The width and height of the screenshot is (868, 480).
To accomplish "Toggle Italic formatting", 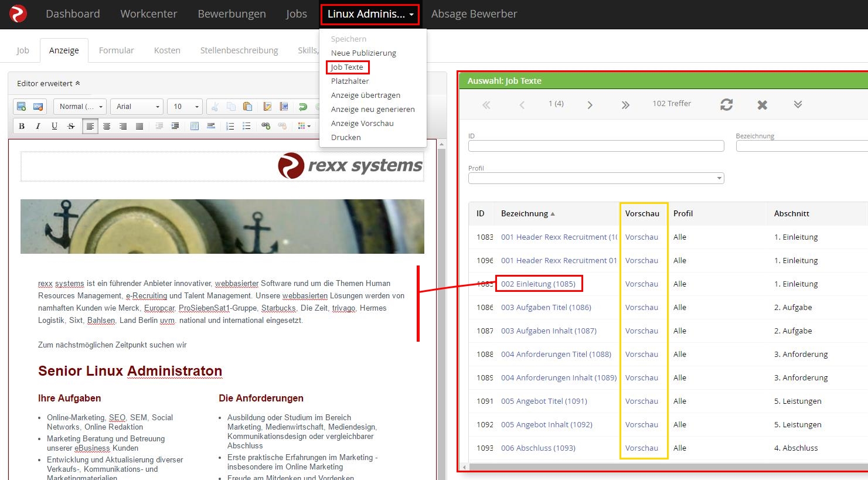I will click(38, 126).
